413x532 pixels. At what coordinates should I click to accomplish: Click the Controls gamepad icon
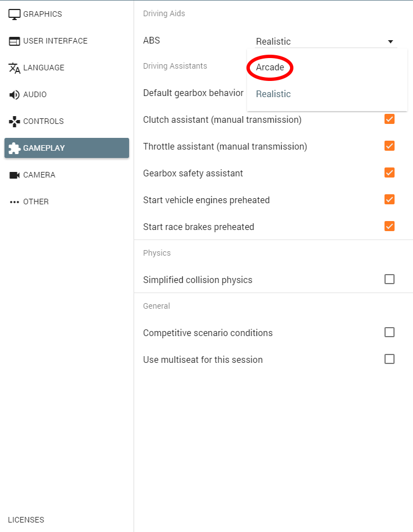coord(15,122)
